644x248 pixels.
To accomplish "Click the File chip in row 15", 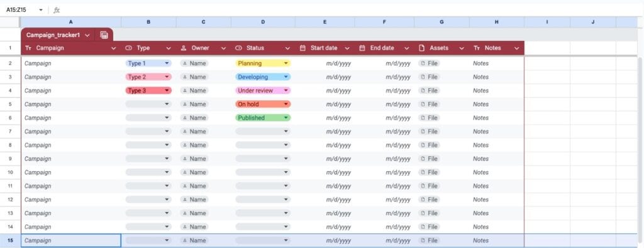I will [429, 240].
